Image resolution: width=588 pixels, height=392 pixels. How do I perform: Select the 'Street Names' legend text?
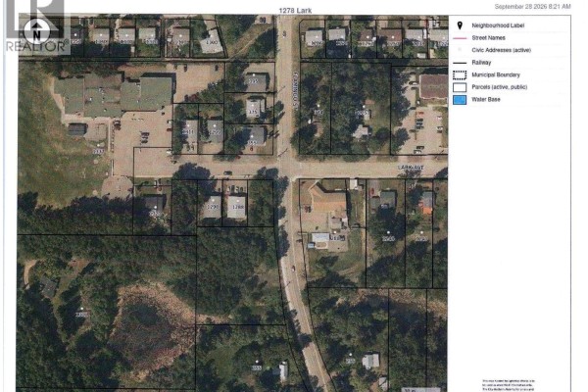point(488,38)
